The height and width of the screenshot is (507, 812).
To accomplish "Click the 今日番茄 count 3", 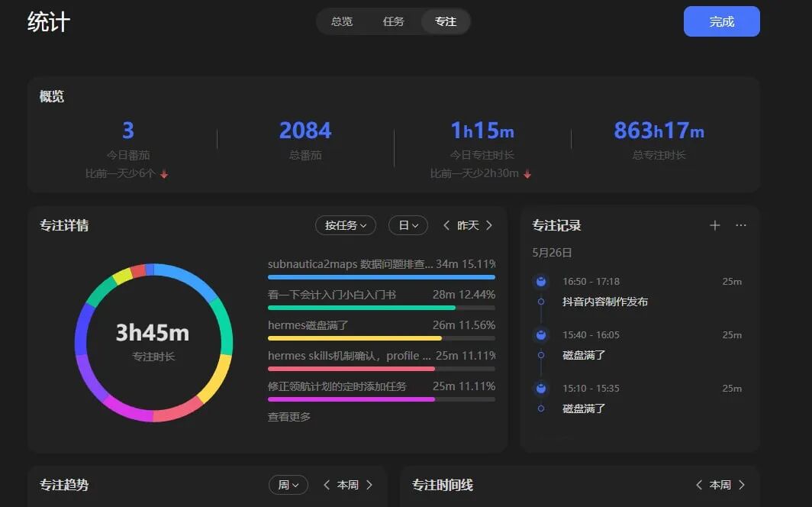I will point(128,131).
